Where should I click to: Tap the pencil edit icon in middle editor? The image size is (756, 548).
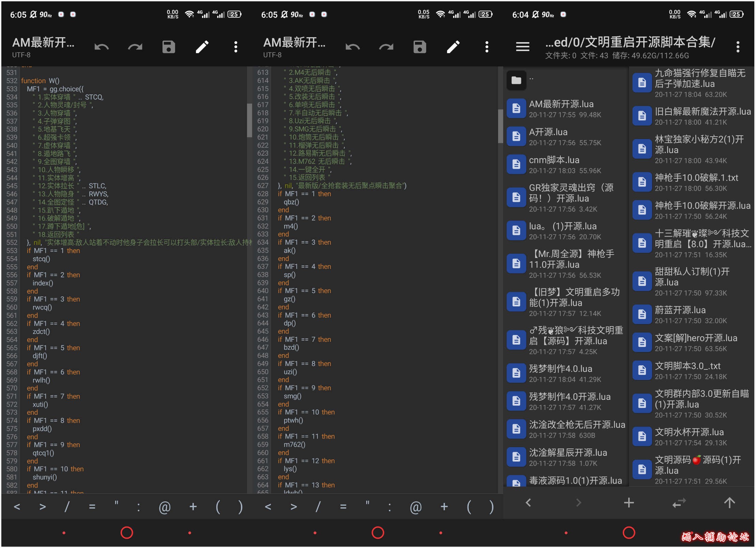point(453,47)
